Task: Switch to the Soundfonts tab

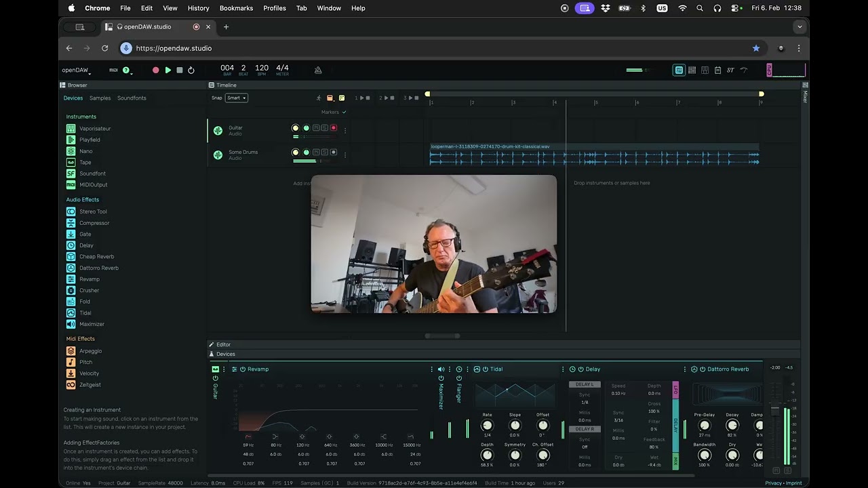Action: click(132, 98)
